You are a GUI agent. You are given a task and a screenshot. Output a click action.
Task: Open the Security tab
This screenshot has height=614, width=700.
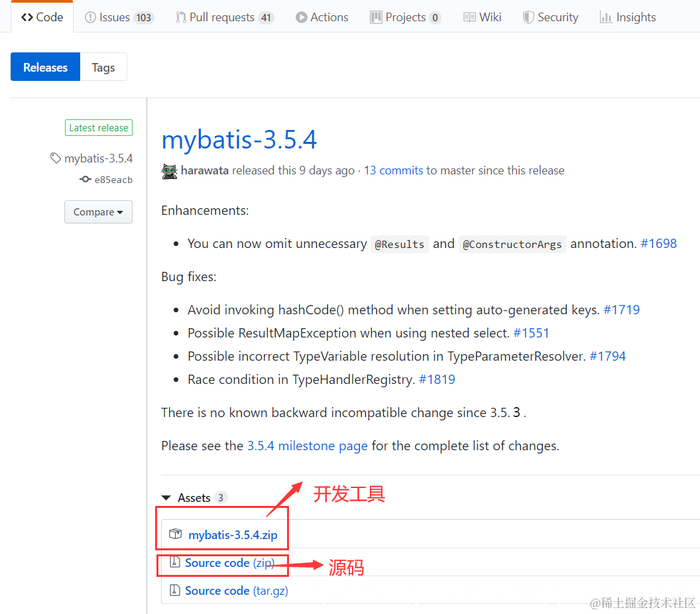click(x=550, y=17)
